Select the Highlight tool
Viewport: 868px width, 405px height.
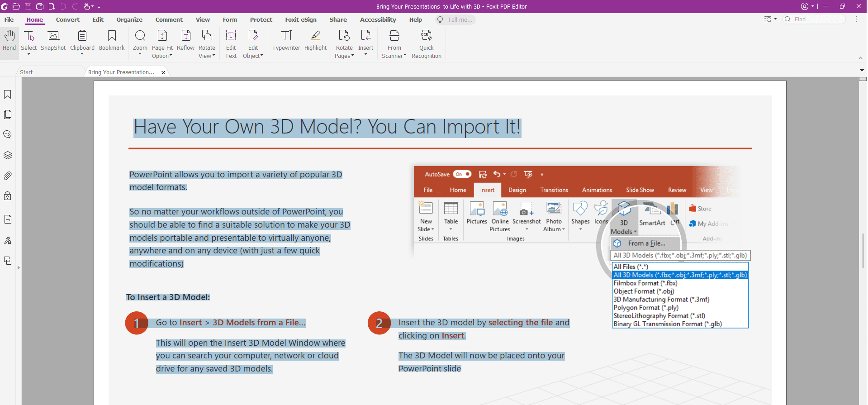(316, 40)
